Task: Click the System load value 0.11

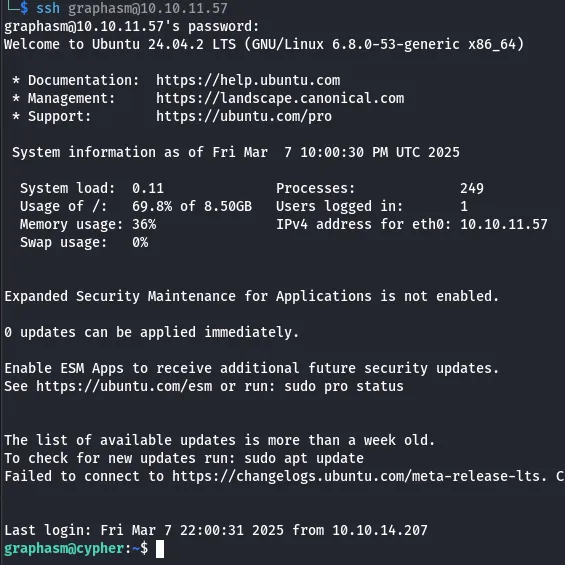Action: (x=148, y=188)
